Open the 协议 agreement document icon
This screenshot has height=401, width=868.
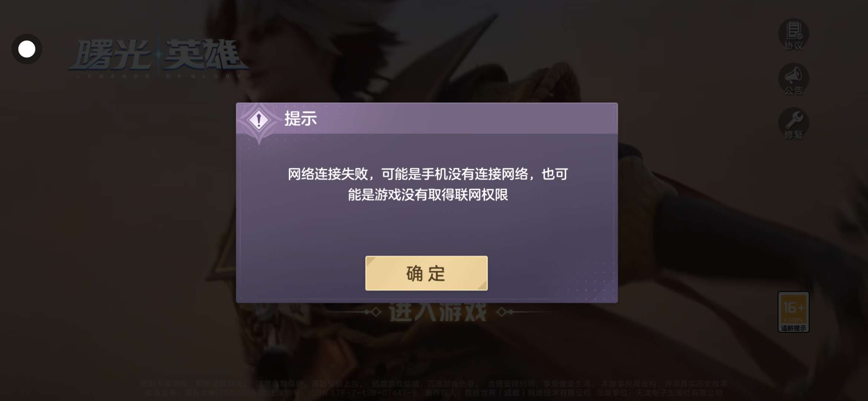793,35
